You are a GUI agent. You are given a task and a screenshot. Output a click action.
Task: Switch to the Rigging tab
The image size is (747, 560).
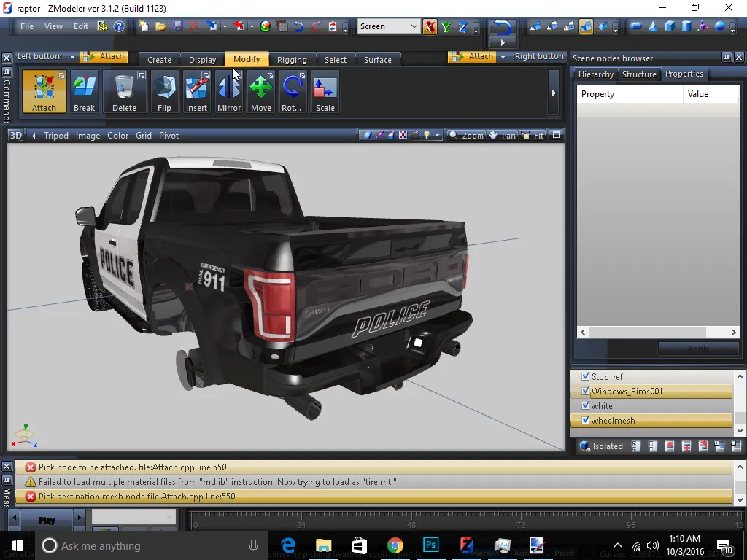coord(292,60)
